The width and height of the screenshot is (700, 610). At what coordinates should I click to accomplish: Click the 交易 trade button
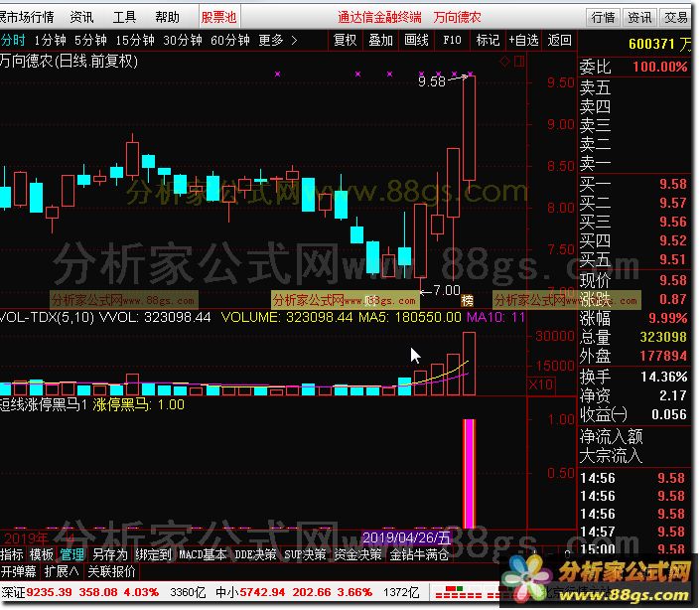click(x=675, y=18)
